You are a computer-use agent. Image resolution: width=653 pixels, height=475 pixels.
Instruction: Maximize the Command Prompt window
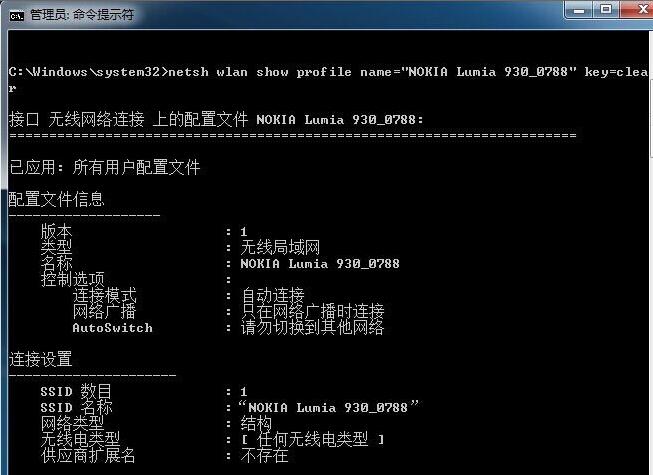[x=606, y=10]
